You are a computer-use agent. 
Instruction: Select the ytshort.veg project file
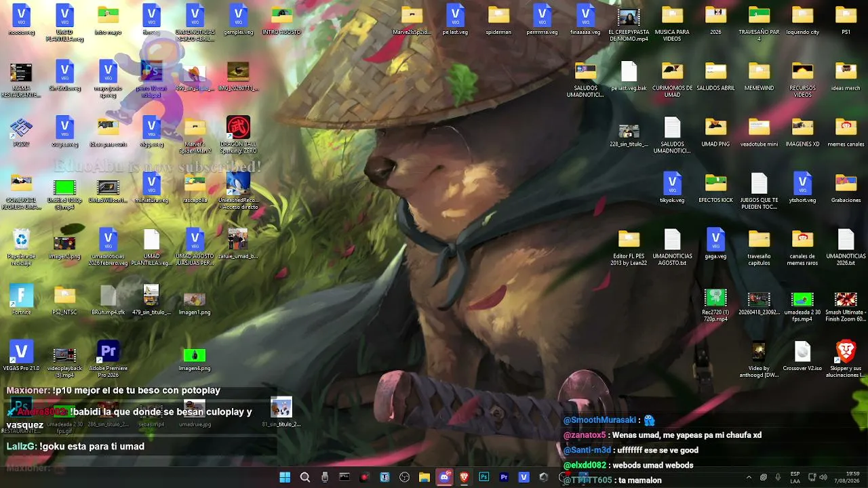pyautogui.click(x=802, y=187)
